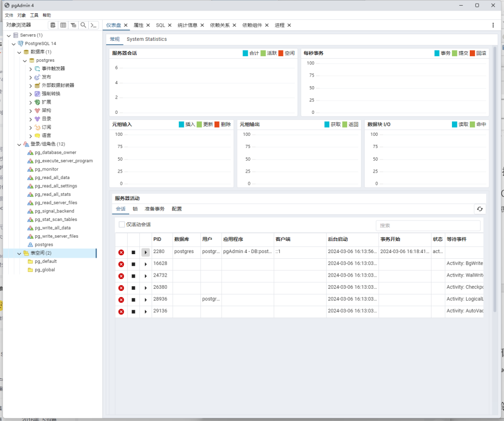Select pg_signal_backend role
The height and width of the screenshot is (421, 504).
54,211
